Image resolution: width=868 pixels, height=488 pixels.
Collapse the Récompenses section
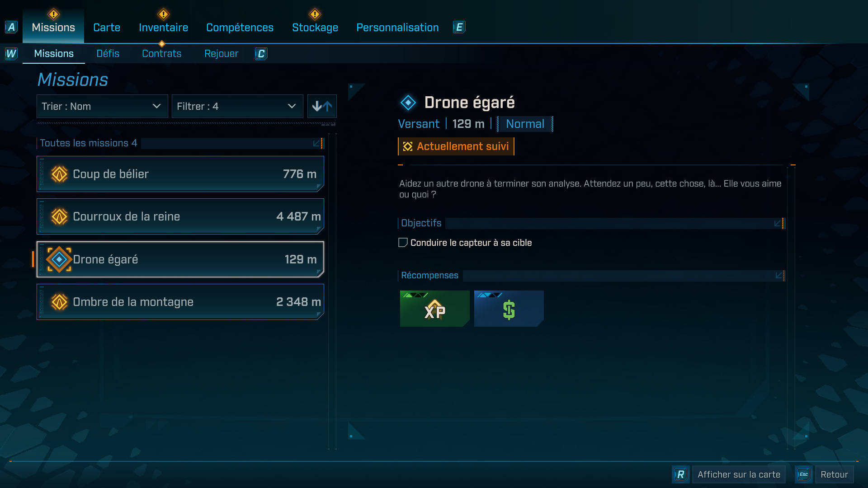click(779, 275)
